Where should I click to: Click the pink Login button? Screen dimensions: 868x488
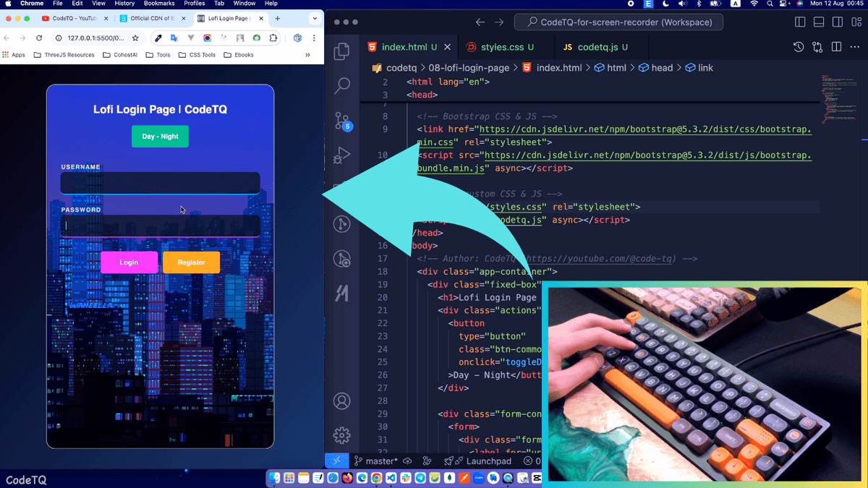coord(129,262)
